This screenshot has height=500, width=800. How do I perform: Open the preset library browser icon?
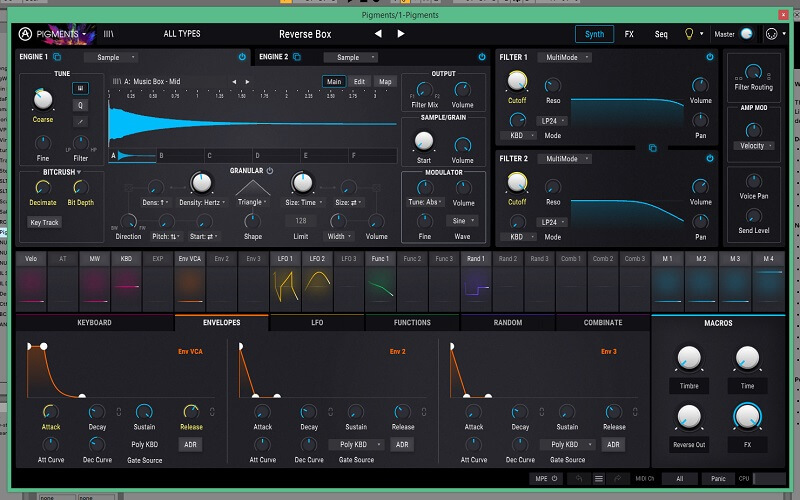pos(109,34)
